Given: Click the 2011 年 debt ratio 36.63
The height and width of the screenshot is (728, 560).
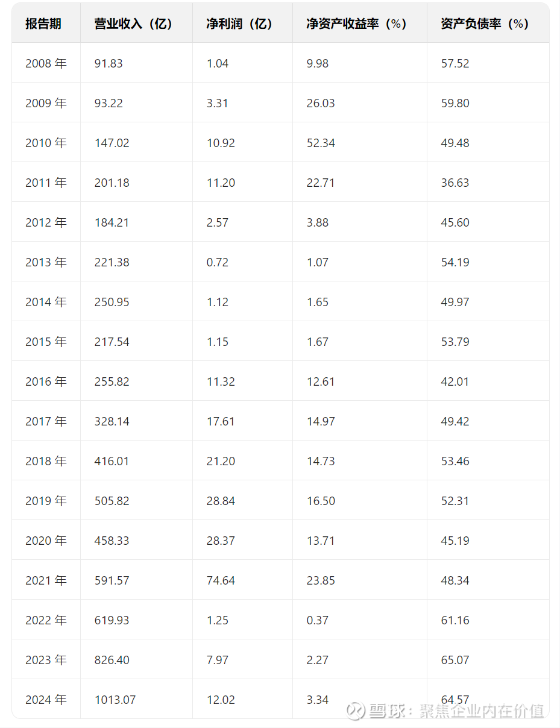Looking at the screenshot, I should [455, 183].
